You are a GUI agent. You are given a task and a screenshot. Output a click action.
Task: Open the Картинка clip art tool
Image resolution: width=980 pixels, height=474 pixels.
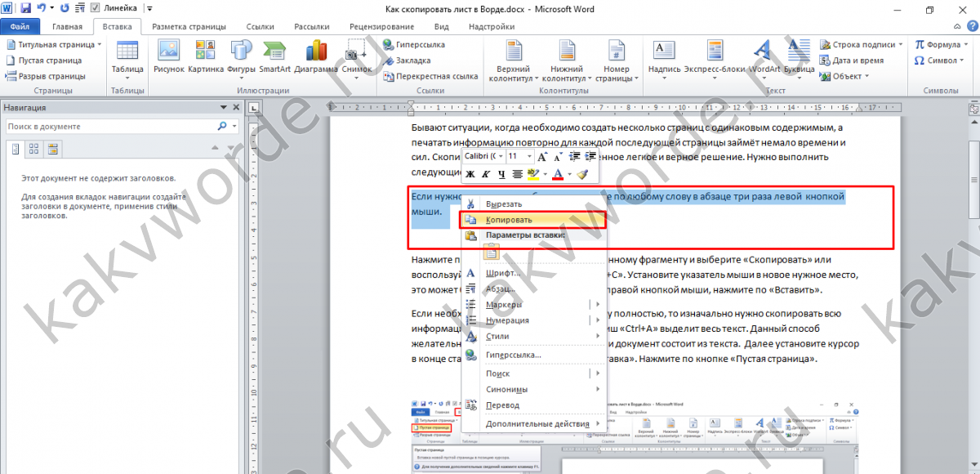205,57
